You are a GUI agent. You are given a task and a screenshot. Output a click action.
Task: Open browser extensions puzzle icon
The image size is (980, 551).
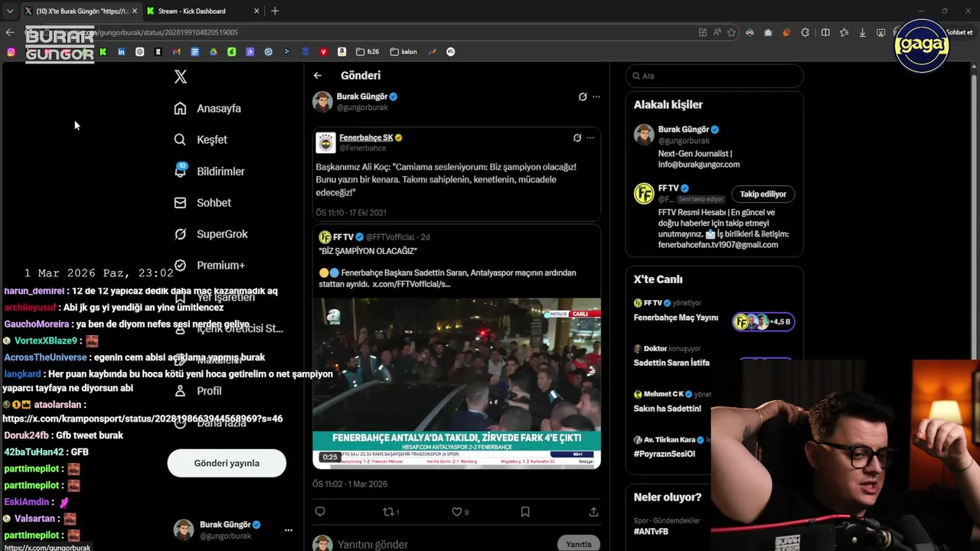[805, 32]
